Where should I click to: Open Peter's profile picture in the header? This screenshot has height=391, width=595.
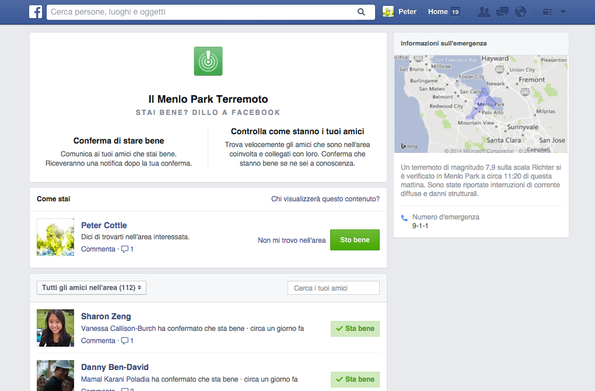tap(388, 12)
